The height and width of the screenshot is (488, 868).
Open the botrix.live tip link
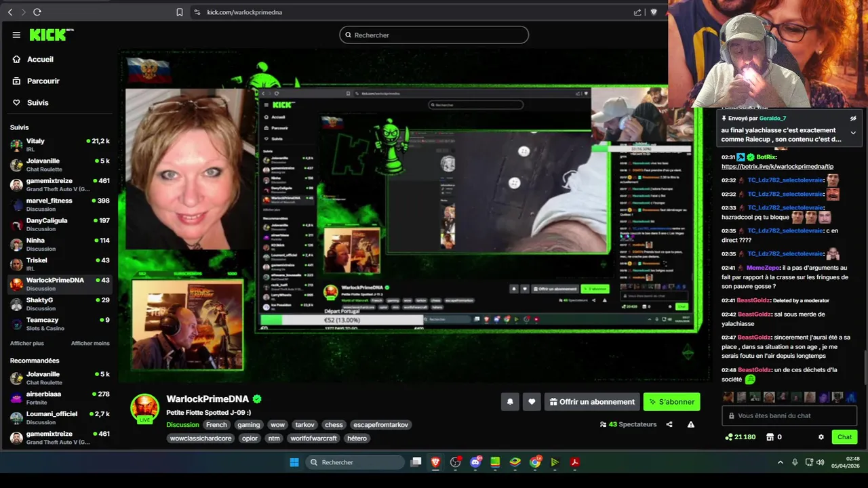(x=777, y=166)
